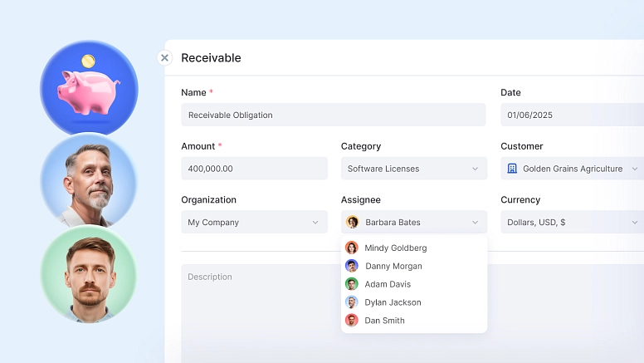This screenshot has width=644, height=363.
Task: Click Adam Davis's avatar icon
Action: coord(352,284)
